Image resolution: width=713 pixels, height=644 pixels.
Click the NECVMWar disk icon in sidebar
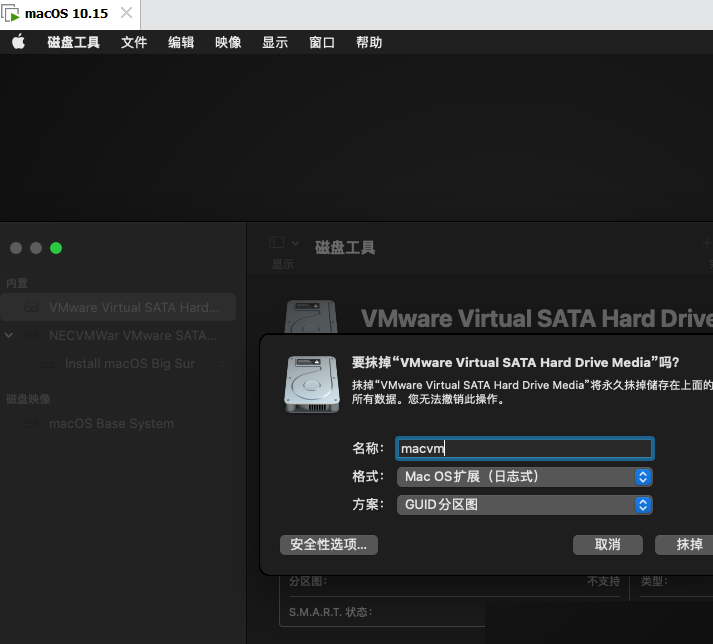[x=31, y=335]
